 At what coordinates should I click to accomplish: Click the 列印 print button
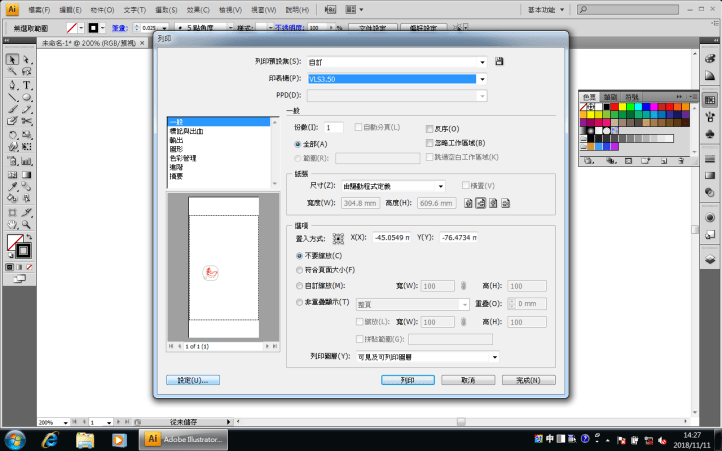point(408,380)
